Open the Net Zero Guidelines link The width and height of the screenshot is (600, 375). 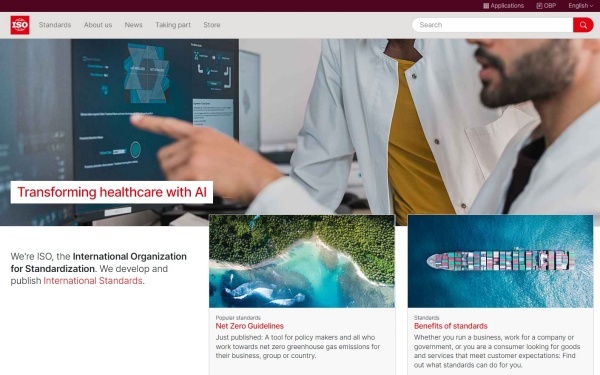[249, 326]
